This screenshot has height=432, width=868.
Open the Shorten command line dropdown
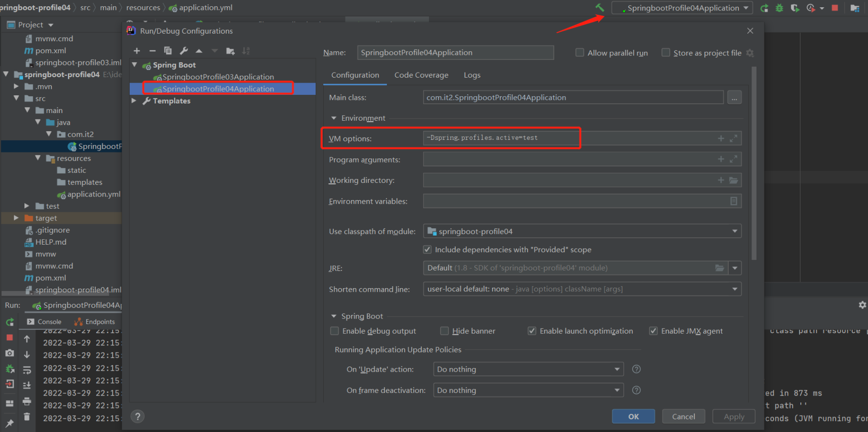point(582,289)
